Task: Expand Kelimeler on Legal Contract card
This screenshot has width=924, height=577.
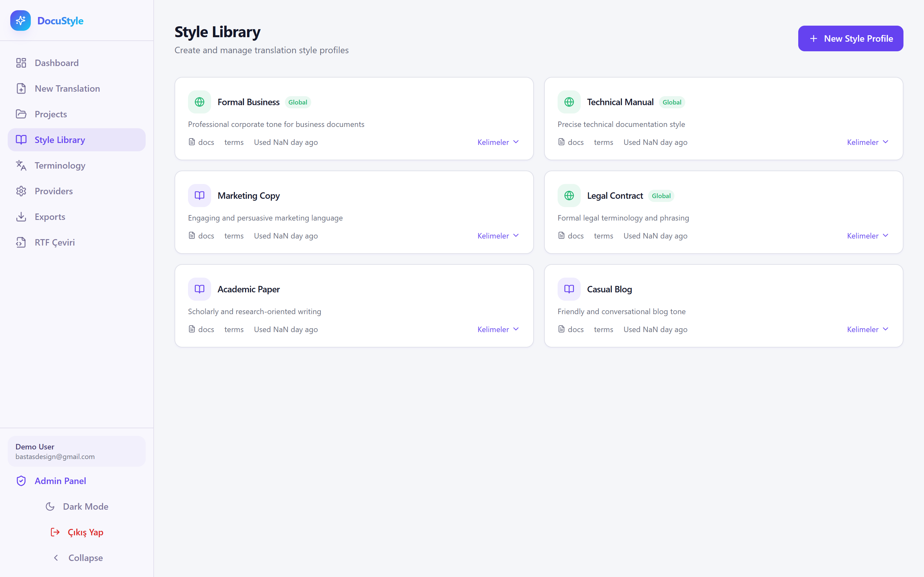Action: tap(868, 236)
